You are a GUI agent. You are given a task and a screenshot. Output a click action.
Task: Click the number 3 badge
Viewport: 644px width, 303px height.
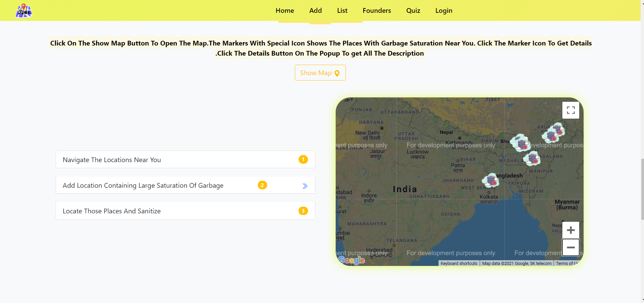point(303,211)
